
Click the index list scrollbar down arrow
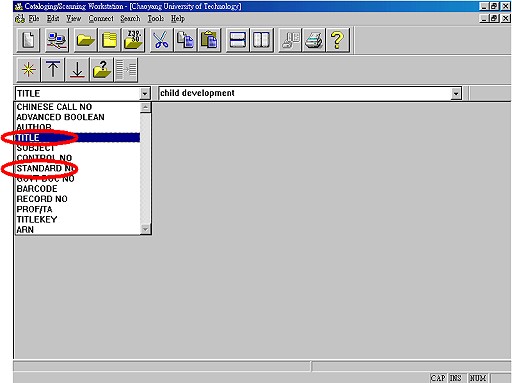pyautogui.click(x=145, y=229)
